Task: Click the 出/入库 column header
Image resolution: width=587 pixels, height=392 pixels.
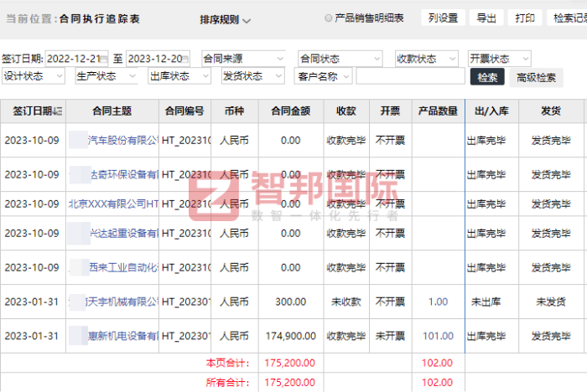Action: 491,111
